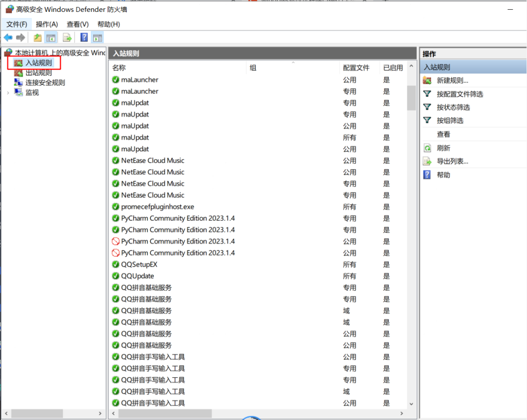Minimize the firewall window
Screen dimensions: 527x420
click(x=510, y=9)
